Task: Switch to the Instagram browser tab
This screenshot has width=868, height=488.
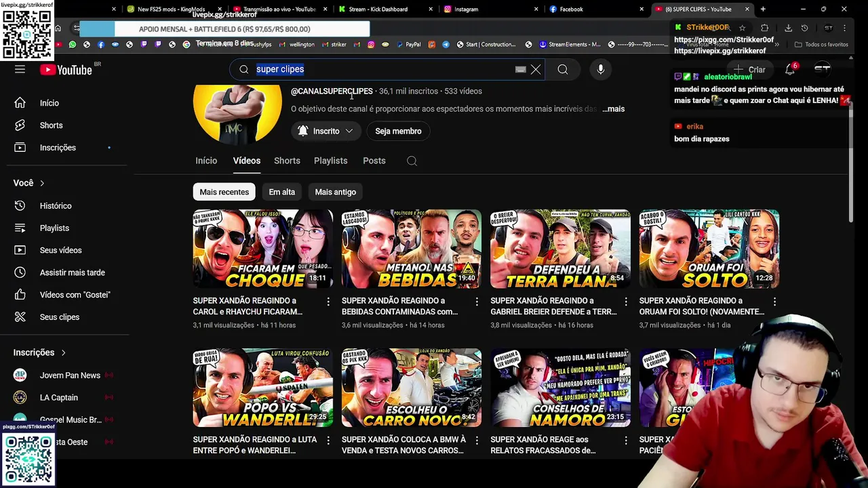Action: pos(492,9)
